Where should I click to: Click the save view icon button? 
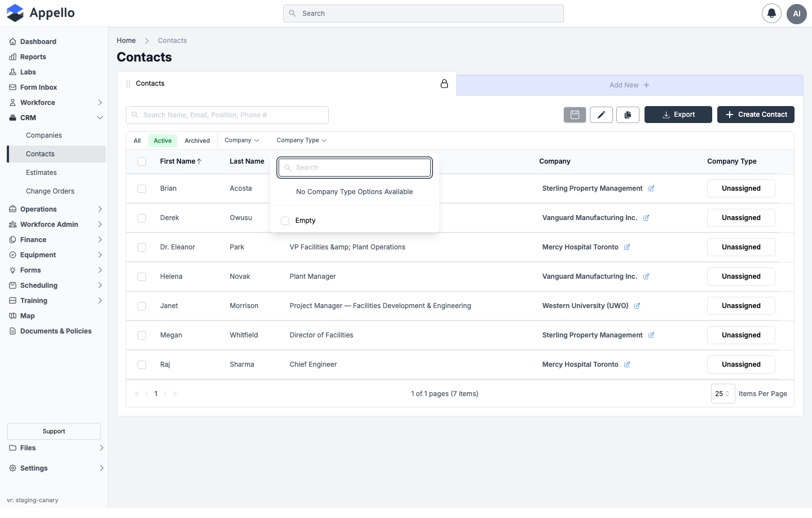click(575, 115)
